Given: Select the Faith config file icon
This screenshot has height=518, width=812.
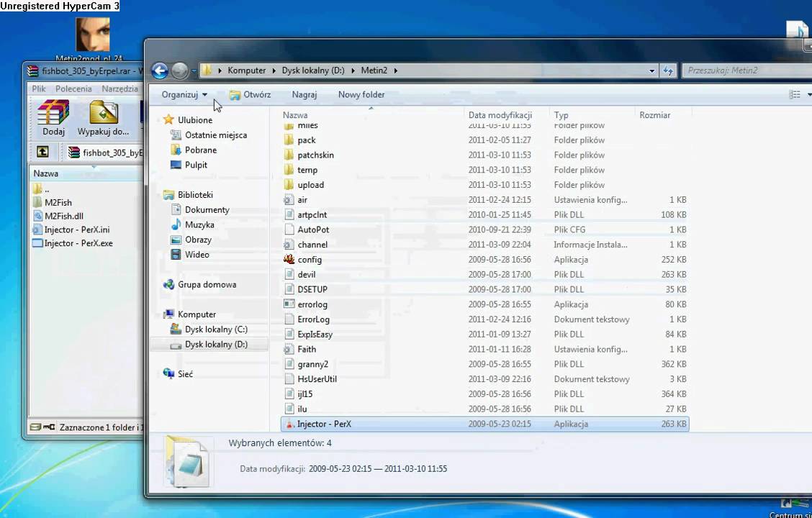Looking at the screenshot, I should [x=289, y=350].
